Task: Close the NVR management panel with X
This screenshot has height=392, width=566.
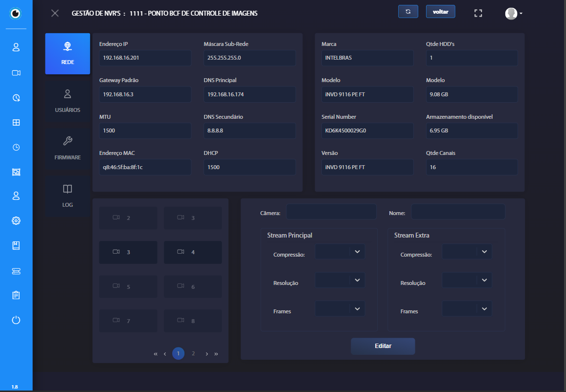Action: [55, 13]
